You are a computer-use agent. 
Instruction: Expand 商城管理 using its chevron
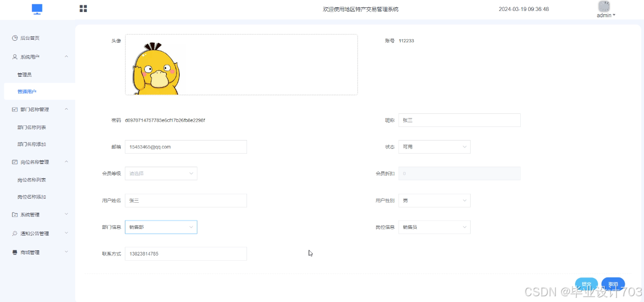coord(66,252)
